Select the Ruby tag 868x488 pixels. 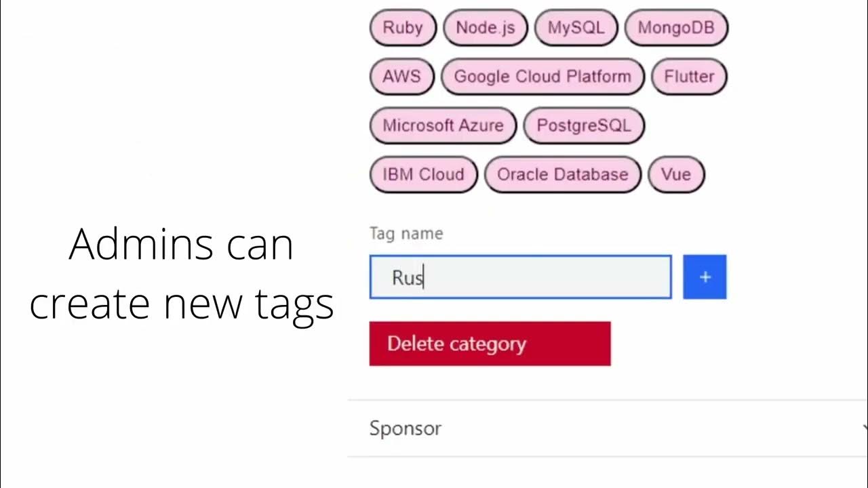(403, 28)
